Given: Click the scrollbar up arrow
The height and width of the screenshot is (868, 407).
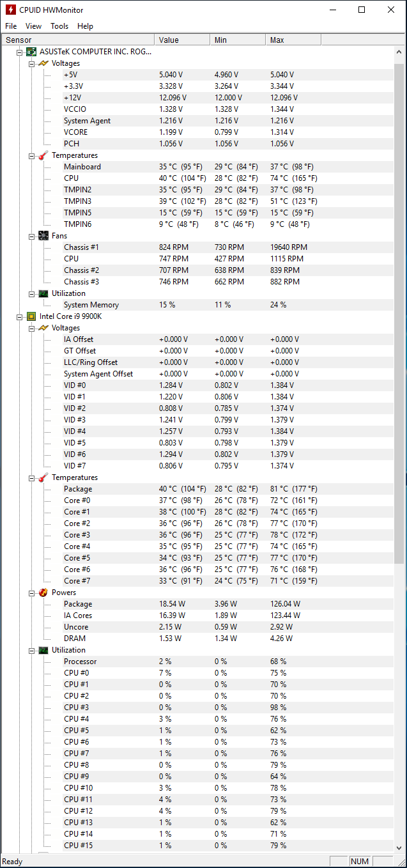Looking at the screenshot, I should coord(399,51).
